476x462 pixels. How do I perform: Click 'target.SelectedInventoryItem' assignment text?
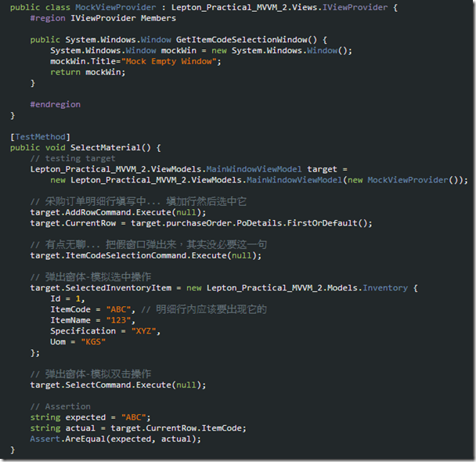pos(100,287)
